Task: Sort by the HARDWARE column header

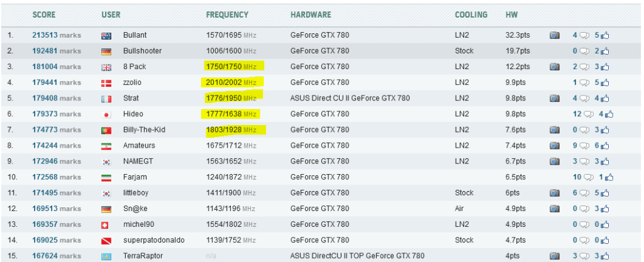Action: (x=311, y=14)
